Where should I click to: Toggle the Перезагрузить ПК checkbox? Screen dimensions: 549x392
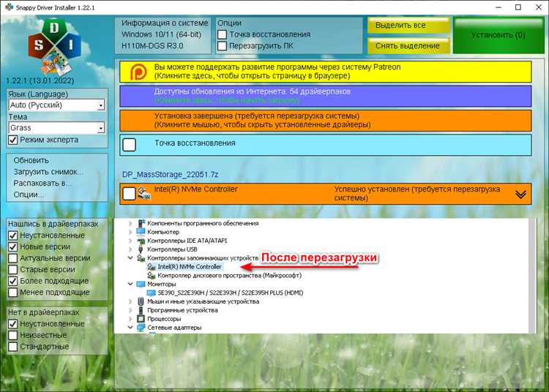[x=222, y=46]
